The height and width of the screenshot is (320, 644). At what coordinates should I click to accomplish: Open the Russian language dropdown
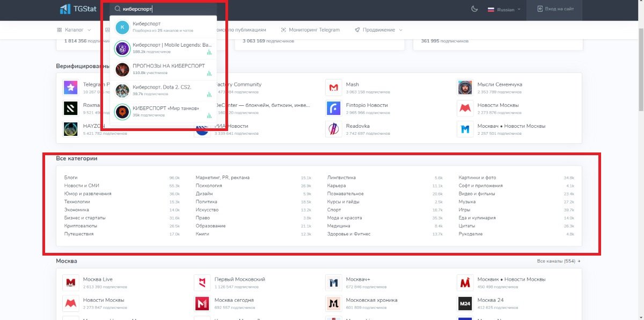point(503,10)
